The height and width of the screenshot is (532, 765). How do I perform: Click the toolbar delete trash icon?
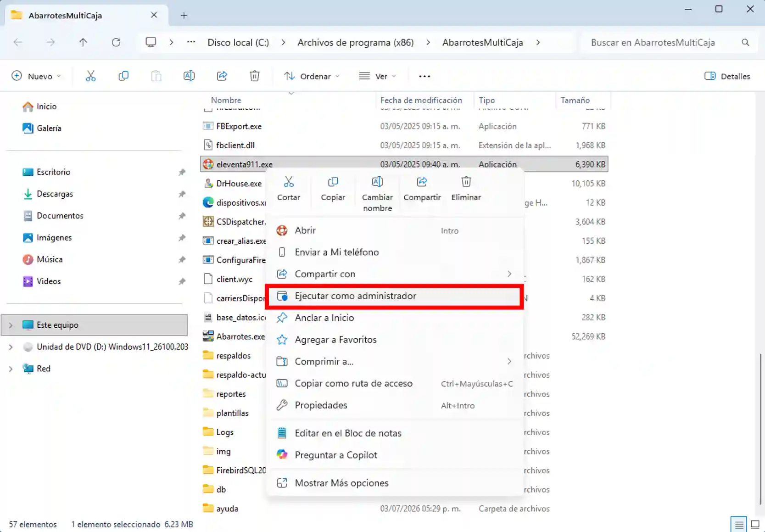tap(255, 76)
